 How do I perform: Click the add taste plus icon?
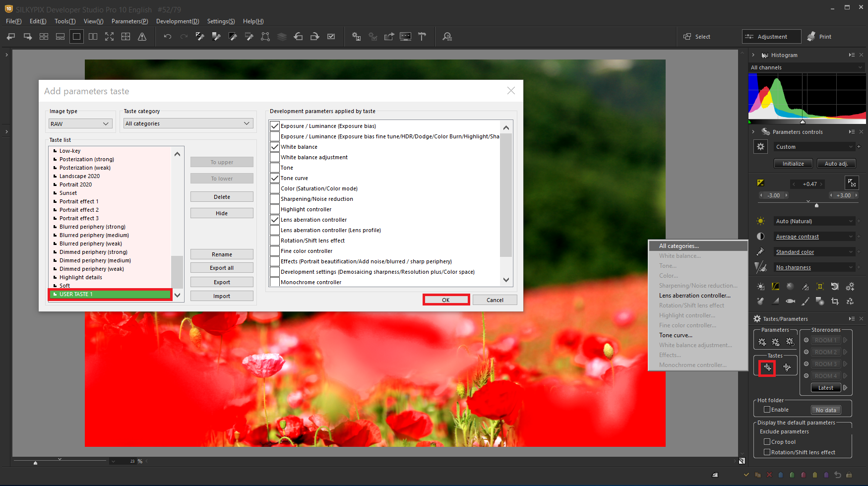coord(767,367)
